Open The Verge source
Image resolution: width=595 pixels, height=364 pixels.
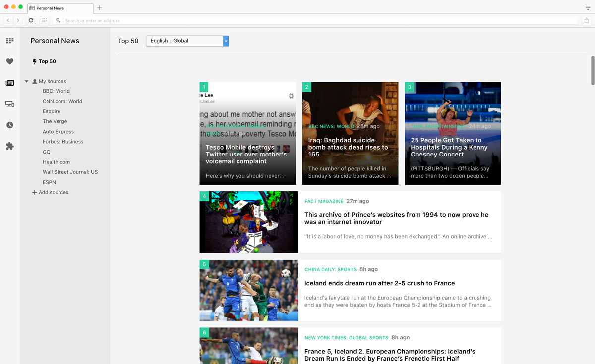[55, 121]
